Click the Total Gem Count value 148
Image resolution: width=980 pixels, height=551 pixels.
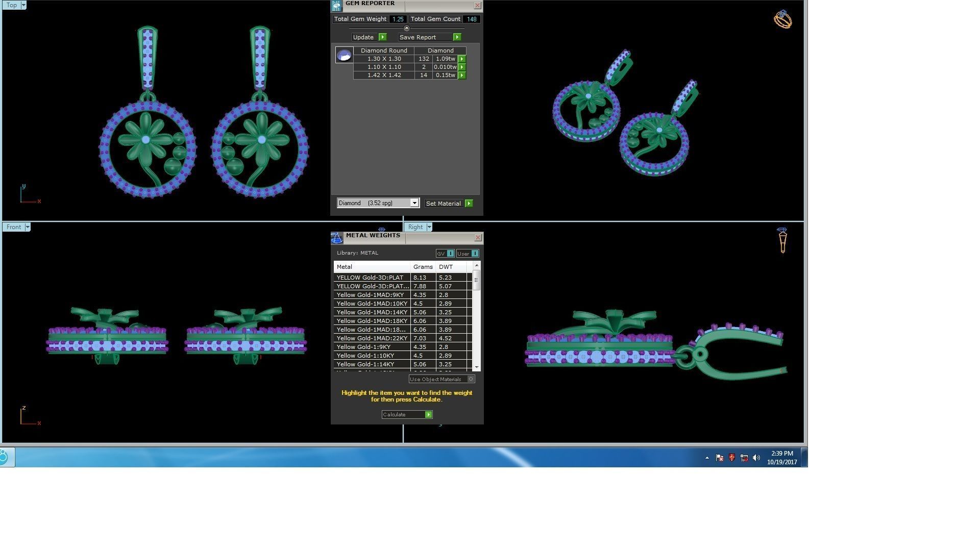click(x=472, y=19)
